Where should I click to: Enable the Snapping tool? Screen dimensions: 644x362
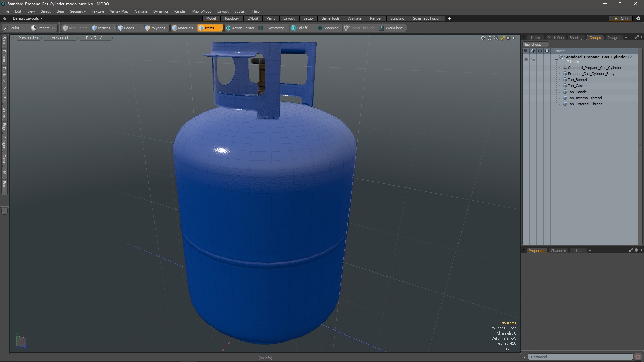click(328, 28)
